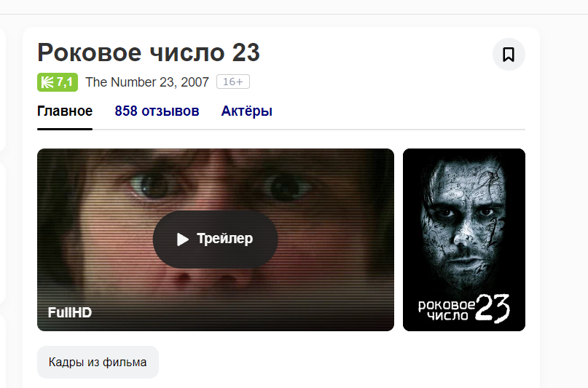588x388 pixels.
Task: Click the Kinopoisk logo in rating badge
Action: 47,82
